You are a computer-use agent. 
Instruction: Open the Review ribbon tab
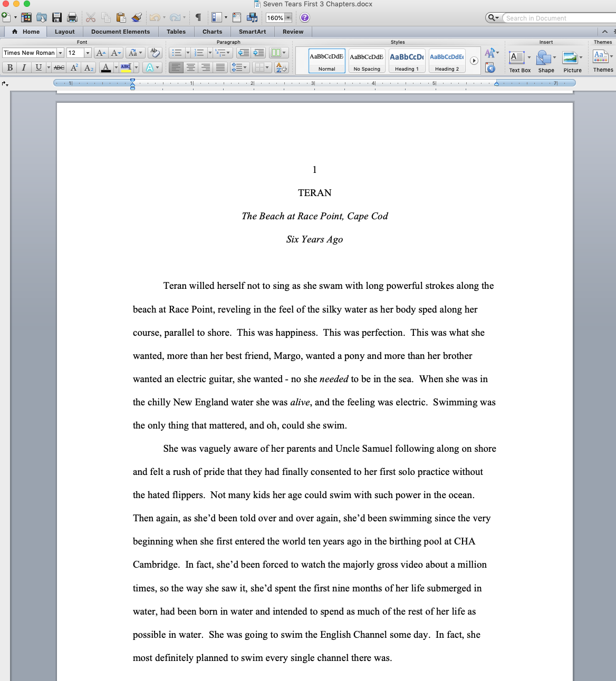(x=293, y=32)
